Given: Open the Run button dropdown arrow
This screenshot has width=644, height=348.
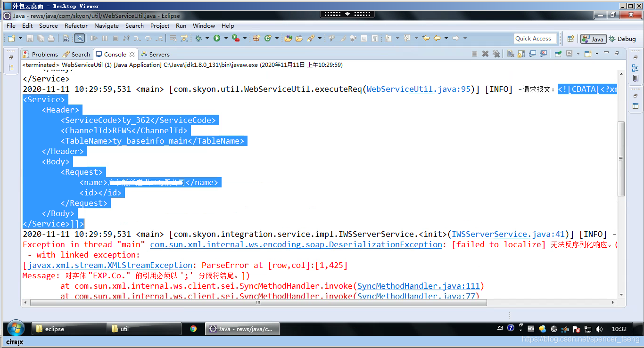Looking at the screenshot, I should pyautogui.click(x=225, y=38).
